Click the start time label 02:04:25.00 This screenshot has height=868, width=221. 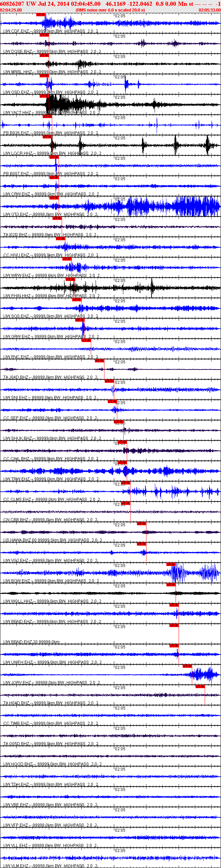click(11, 10)
